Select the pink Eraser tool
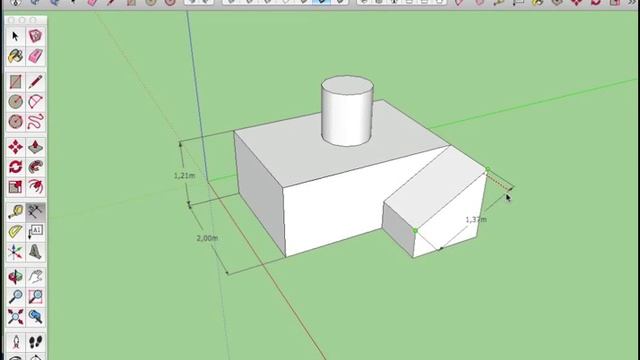Image resolution: width=640 pixels, height=360 pixels. click(x=36, y=56)
